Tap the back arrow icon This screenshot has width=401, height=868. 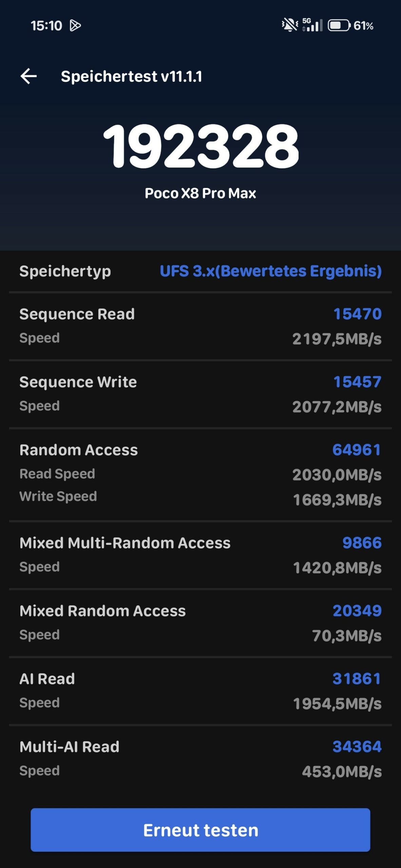(28, 76)
